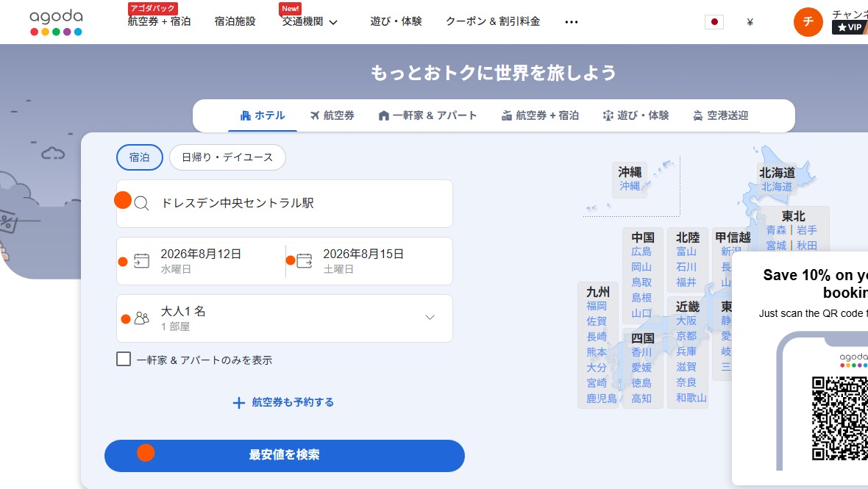Enable 一軒家 & アパートのみを表示 checkbox
The image size is (868, 489).
pos(124,359)
